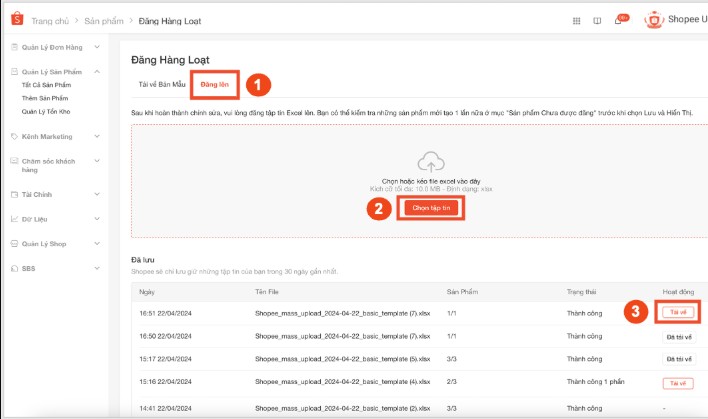Open the apps grid icon in header
The width and height of the screenshot is (708, 419).
coord(577,21)
